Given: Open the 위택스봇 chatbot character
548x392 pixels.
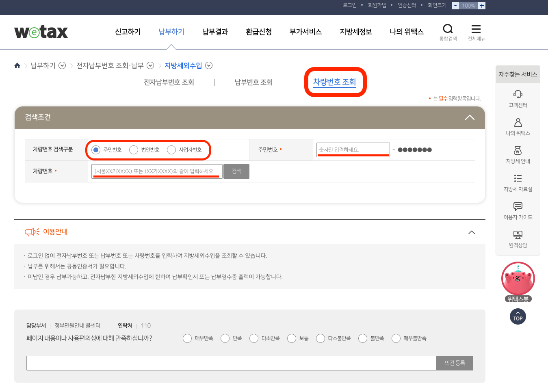Looking at the screenshot, I should click(518, 278).
